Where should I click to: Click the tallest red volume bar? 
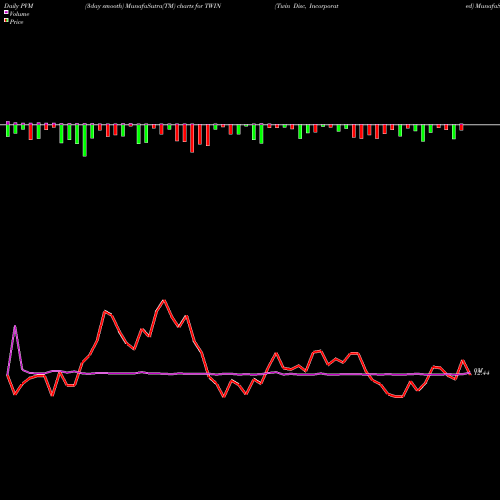(x=192, y=138)
